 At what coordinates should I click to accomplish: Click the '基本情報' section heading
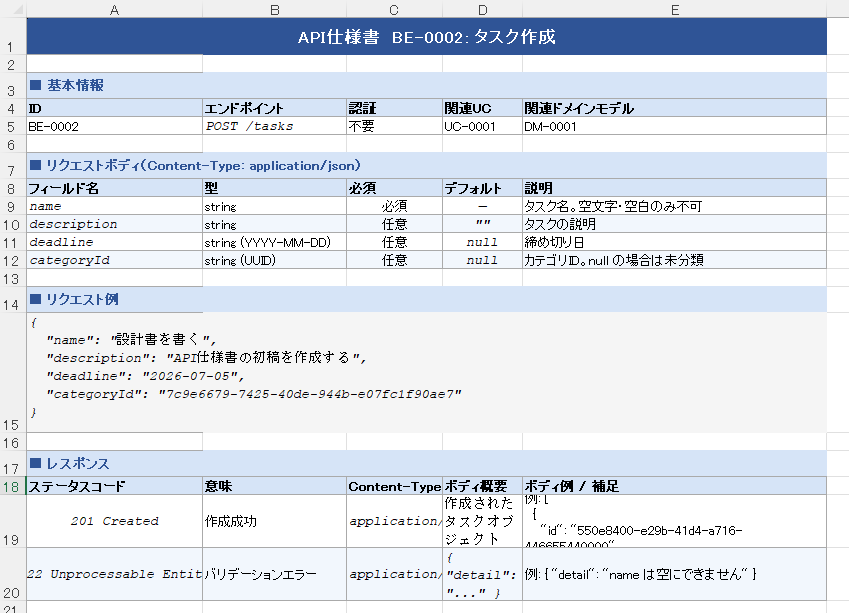click(x=427, y=86)
